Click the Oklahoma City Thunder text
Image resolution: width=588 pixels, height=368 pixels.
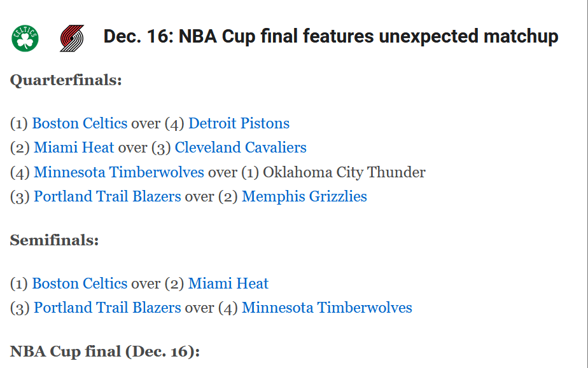344,172
